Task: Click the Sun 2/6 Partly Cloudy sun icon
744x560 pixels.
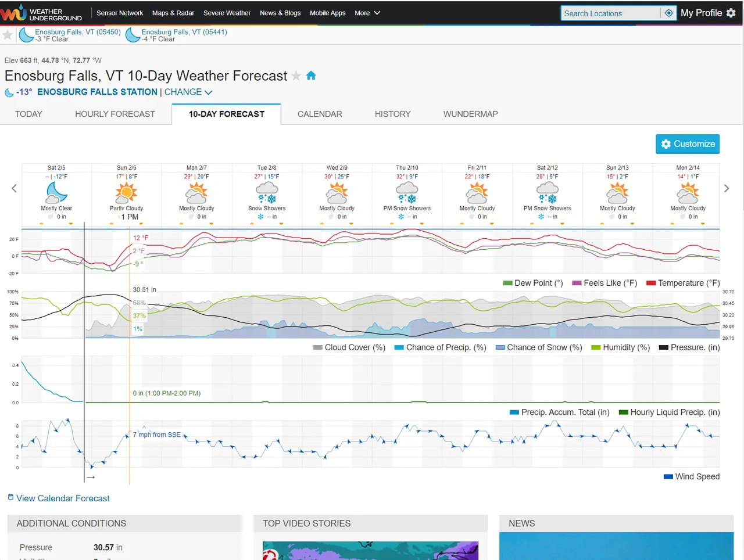Action: (126, 191)
